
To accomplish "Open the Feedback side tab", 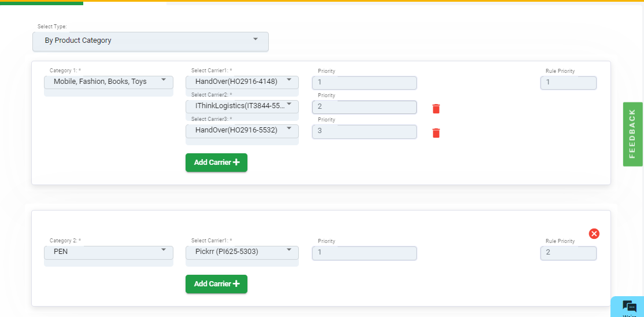I will point(632,134).
